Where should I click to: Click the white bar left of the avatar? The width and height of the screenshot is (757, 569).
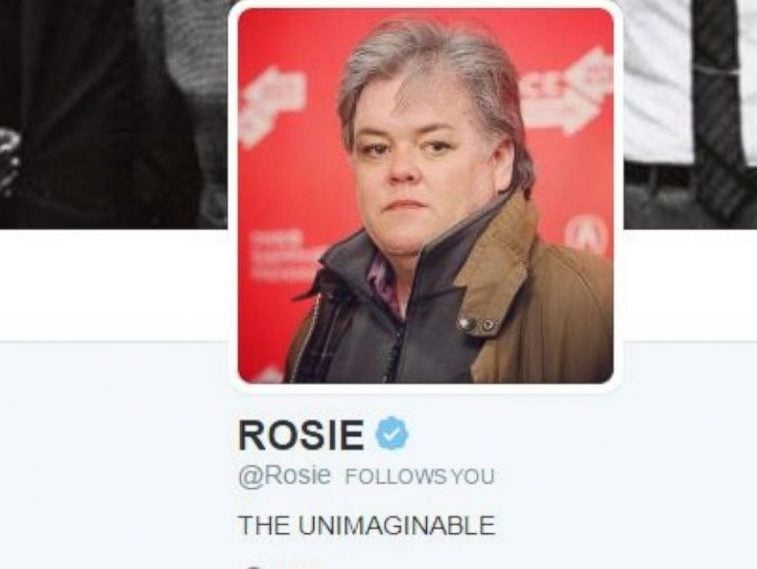pyautogui.click(x=113, y=285)
